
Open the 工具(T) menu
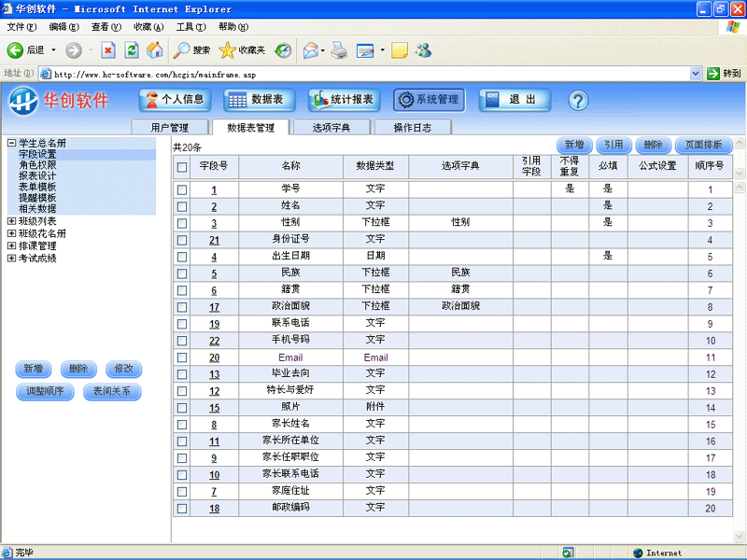[x=190, y=26]
